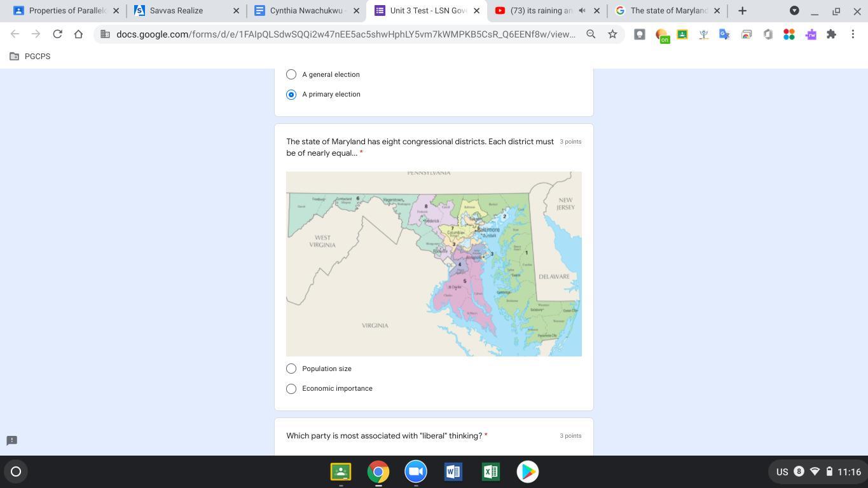Close the Unit 3 Test tab

476,11
